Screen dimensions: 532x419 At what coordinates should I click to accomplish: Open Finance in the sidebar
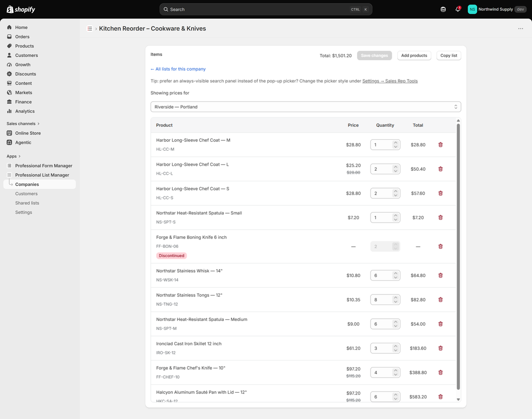pos(40,102)
